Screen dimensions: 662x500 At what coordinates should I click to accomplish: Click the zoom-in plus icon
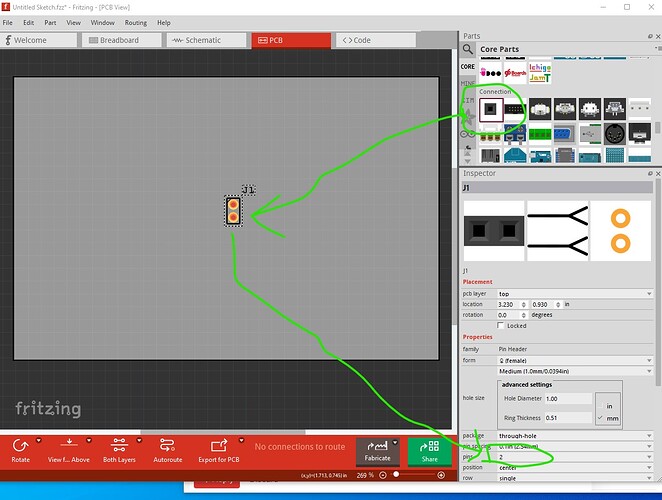pos(441,474)
